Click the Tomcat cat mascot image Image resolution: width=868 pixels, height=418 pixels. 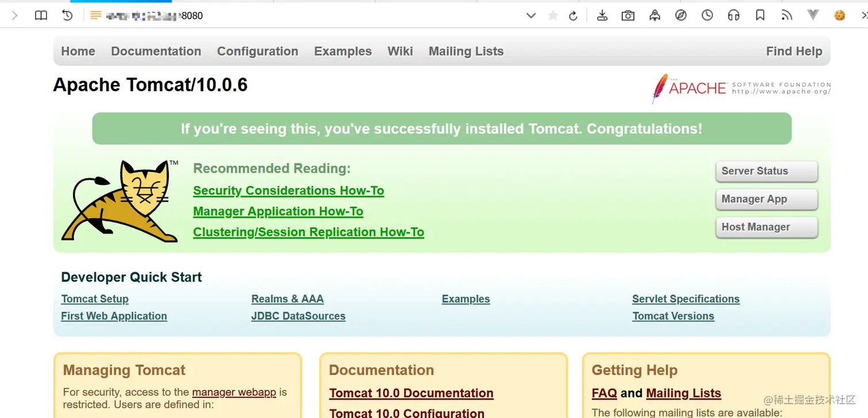120,200
